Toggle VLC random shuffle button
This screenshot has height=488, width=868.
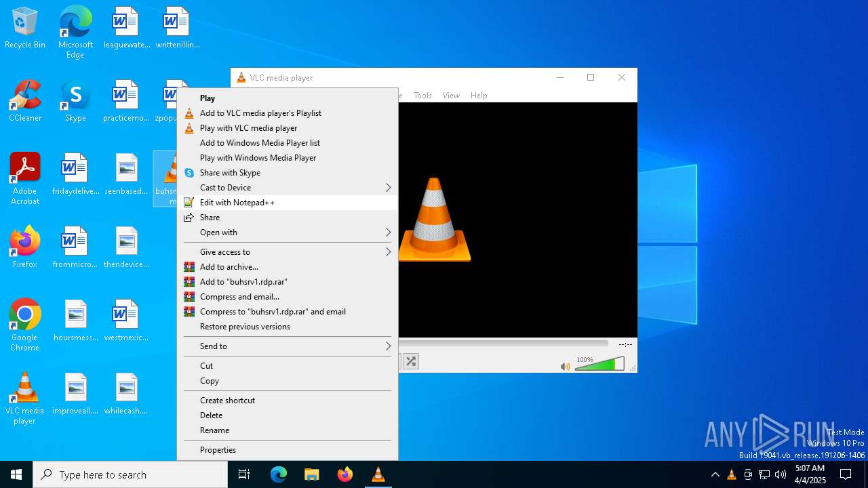(411, 362)
